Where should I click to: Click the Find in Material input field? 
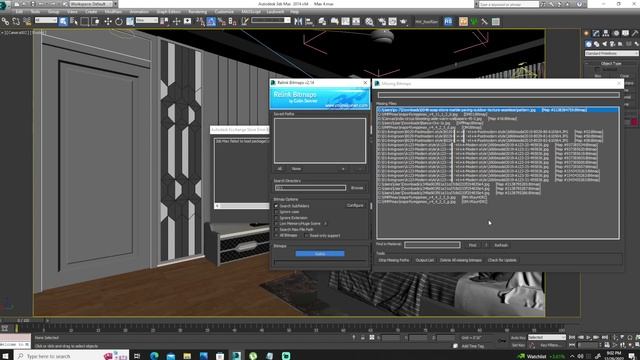[432, 245]
